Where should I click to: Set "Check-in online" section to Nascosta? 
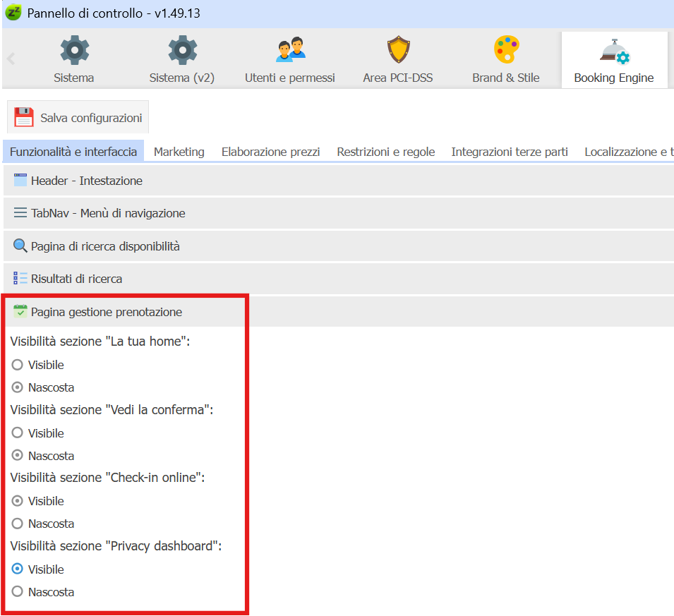(x=18, y=524)
